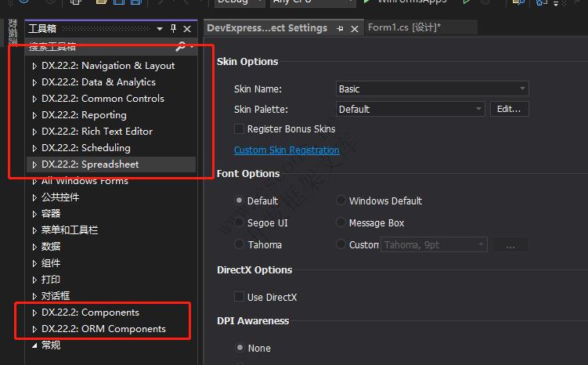Open the Custom Skin Registration link

pos(287,150)
